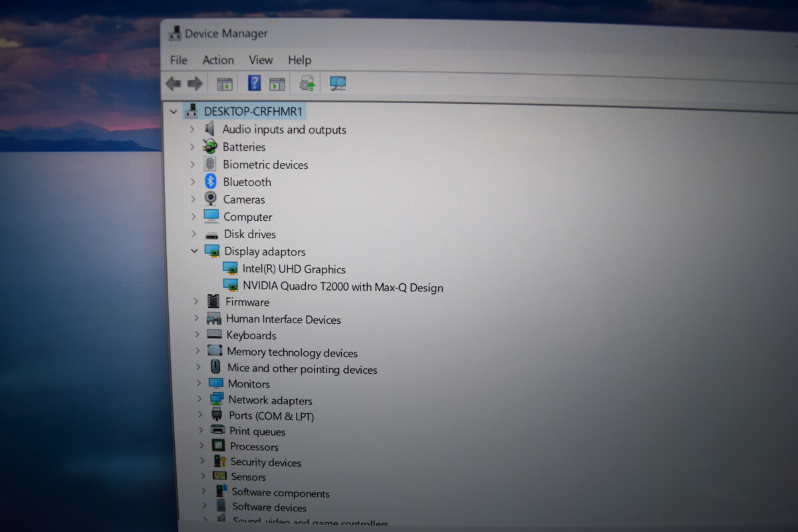798x532 pixels.
Task: Open the File menu
Action: [179, 61]
